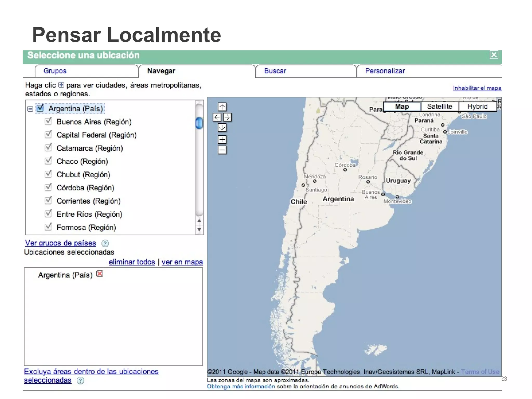532x399 pixels.
Task: Select Chubut (Región) label
Action: (x=83, y=175)
